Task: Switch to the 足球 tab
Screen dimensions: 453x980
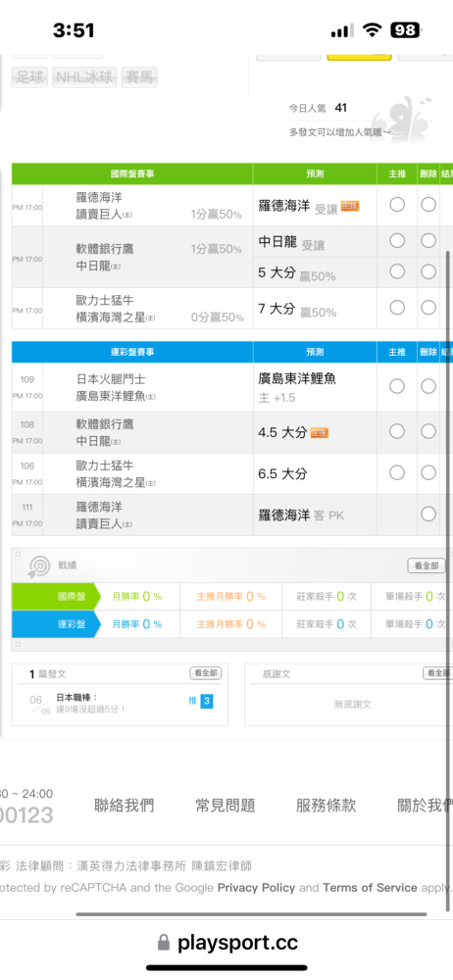Action: point(30,76)
